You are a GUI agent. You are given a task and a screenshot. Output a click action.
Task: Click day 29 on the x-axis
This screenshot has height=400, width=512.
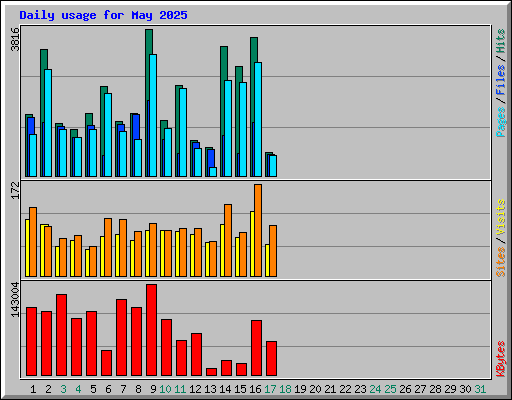[x=450, y=389]
